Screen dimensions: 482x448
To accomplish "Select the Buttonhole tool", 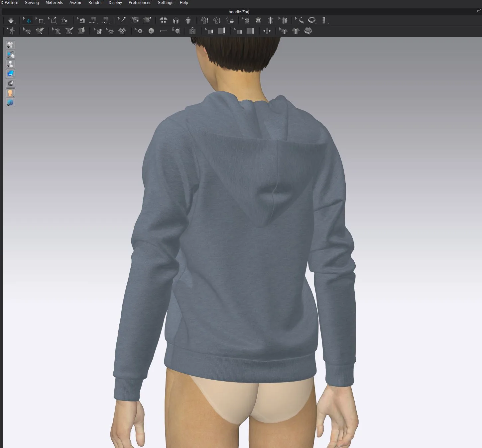I will (163, 31).
